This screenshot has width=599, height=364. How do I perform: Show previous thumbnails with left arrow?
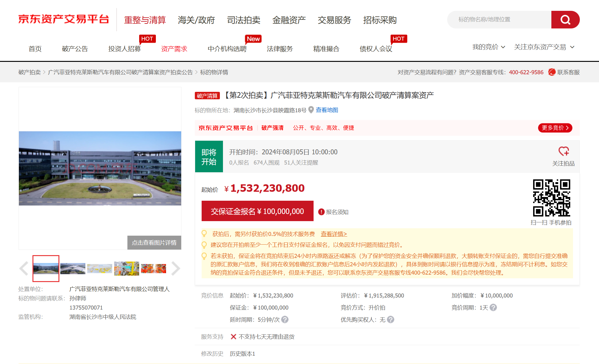tap(24, 268)
